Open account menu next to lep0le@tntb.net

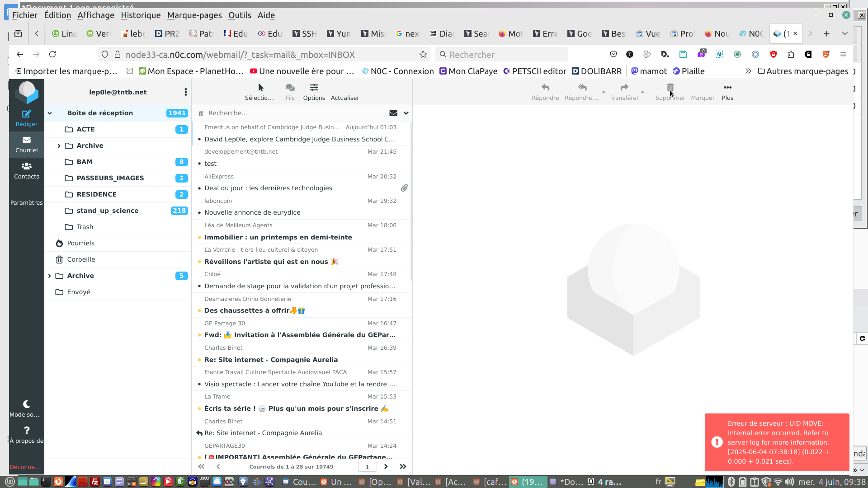coord(185,92)
